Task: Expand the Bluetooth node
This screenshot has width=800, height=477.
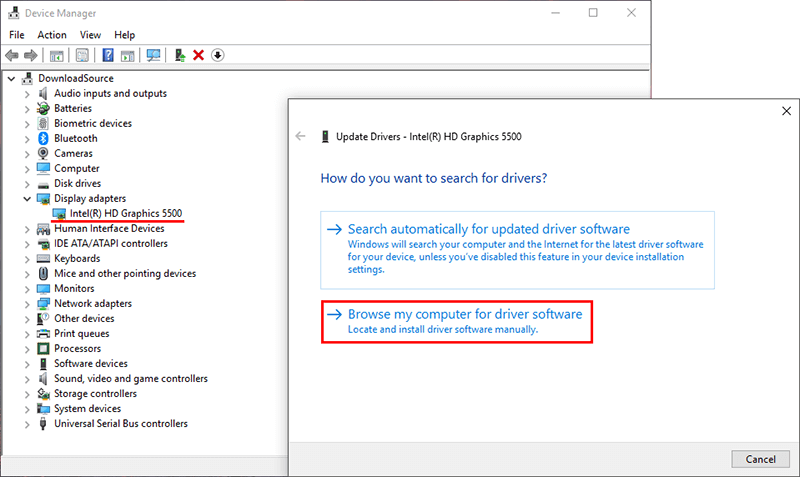Action: pos(27,139)
